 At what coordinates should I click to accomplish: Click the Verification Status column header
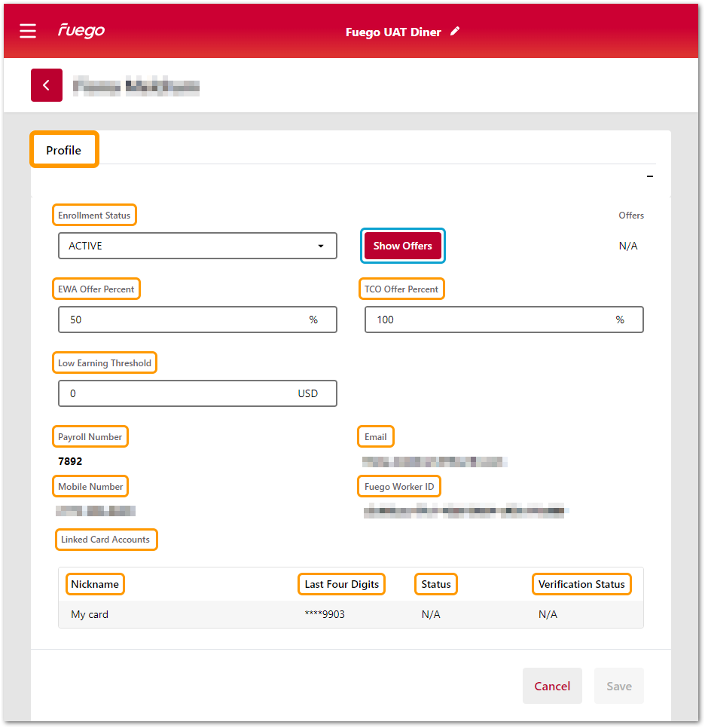pyautogui.click(x=581, y=584)
